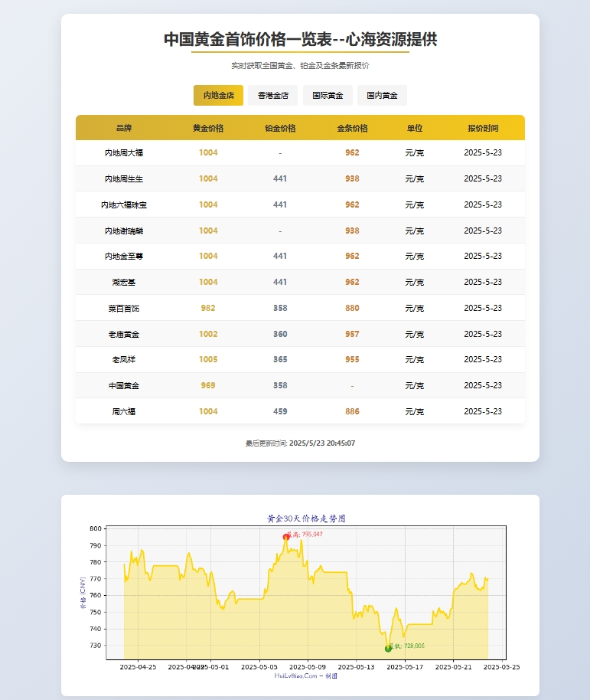The image size is (590, 700).
Task: Click platinum price 358 in 菜百首饰 row
Action: pyautogui.click(x=280, y=308)
